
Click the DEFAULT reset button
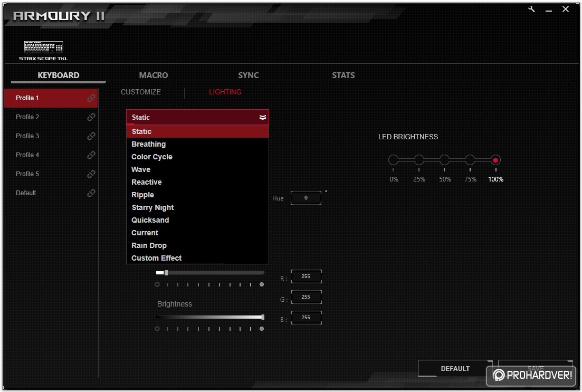tap(455, 368)
